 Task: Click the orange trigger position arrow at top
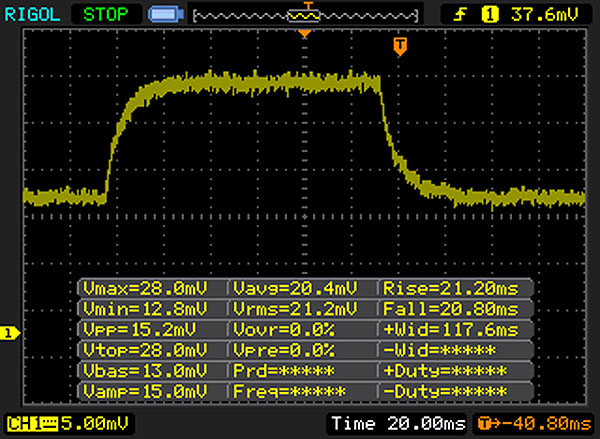pyautogui.click(x=305, y=34)
